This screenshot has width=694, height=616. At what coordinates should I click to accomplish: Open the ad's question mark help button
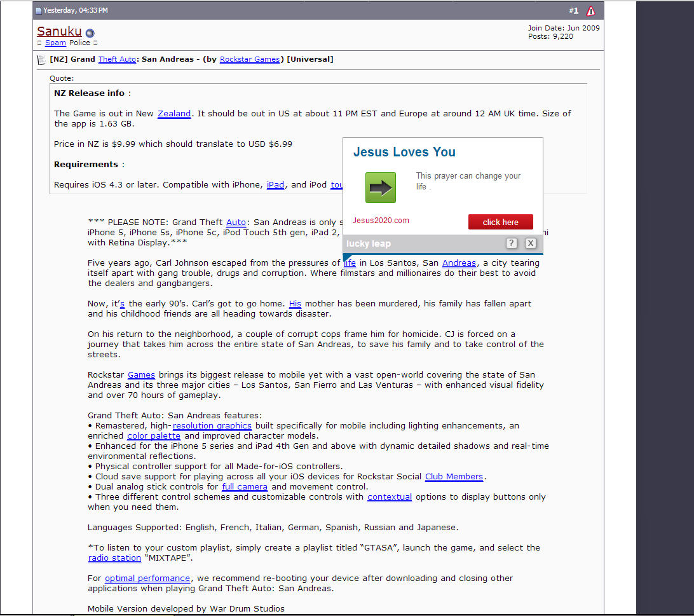click(511, 243)
